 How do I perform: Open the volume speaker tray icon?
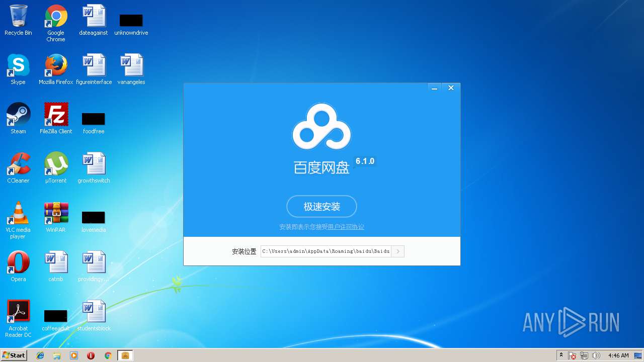coord(596,355)
